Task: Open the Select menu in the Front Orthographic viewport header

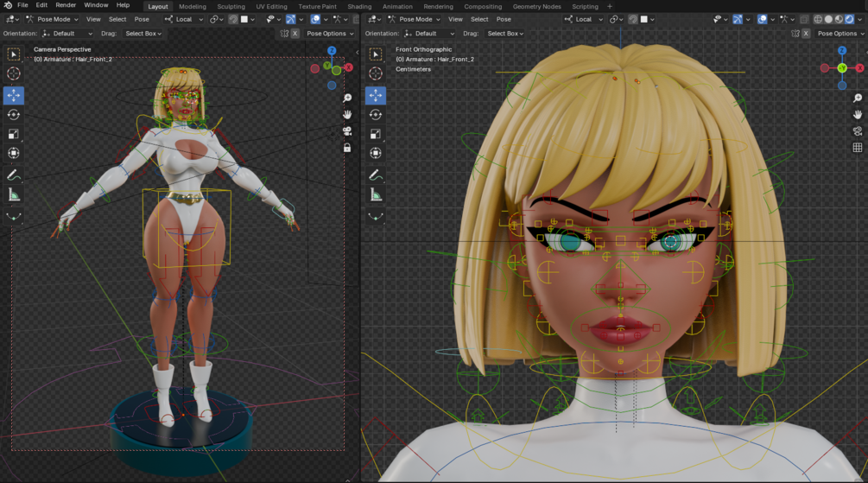Action: click(x=479, y=19)
